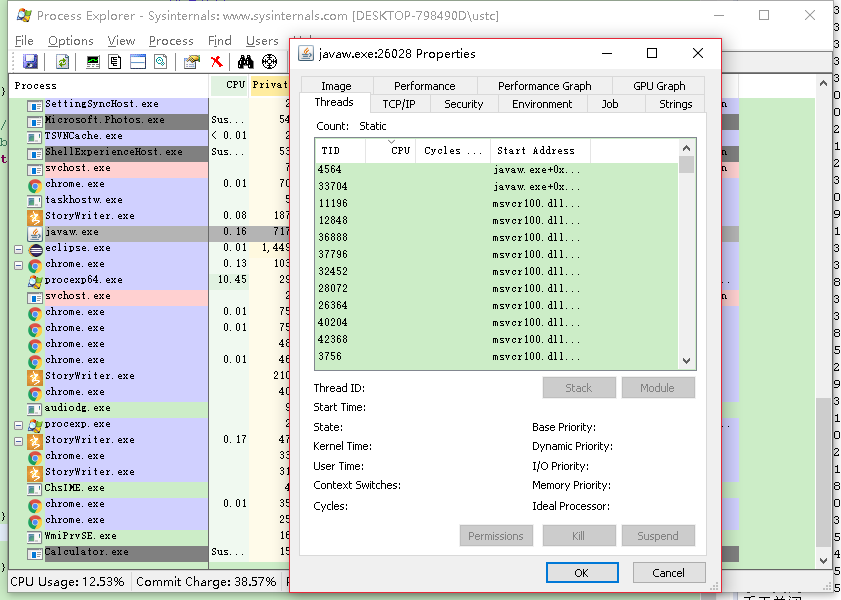841x600 pixels.
Task: Switch to the TCP/IP tab
Action: coord(399,103)
